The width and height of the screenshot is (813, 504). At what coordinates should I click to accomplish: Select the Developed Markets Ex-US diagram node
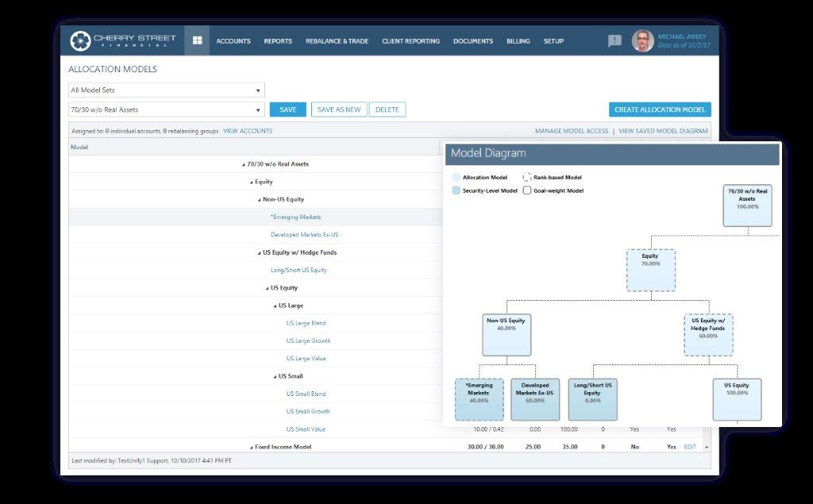(535, 399)
